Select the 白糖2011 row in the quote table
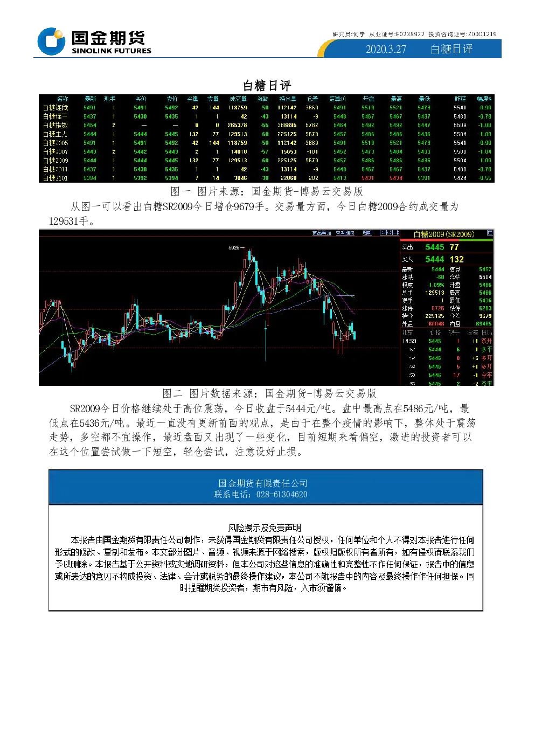 click(x=266, y=169)
